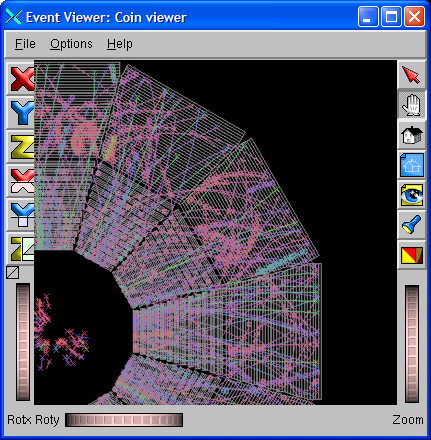Toggle the red-yellow camera projection icon
Viewport: 431px width, 440px height.
click(412, 255)
